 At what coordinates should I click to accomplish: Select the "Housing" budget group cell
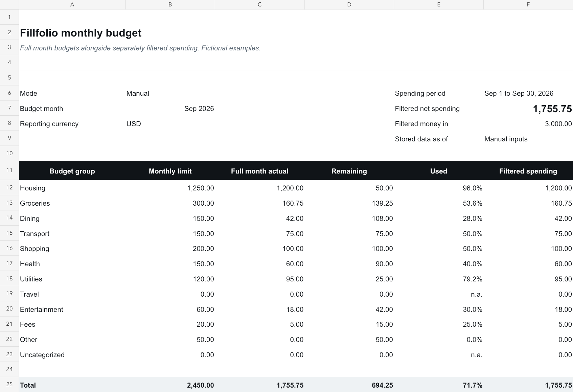(32, 188)
